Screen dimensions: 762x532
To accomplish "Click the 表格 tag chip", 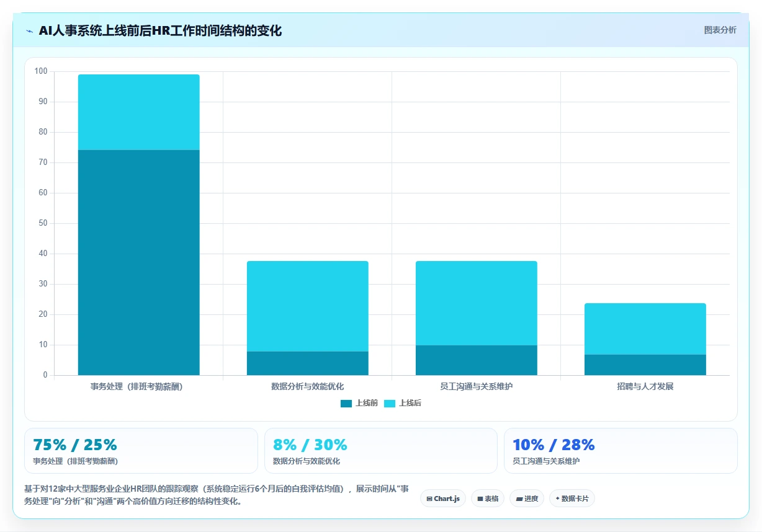I will 488,499.
